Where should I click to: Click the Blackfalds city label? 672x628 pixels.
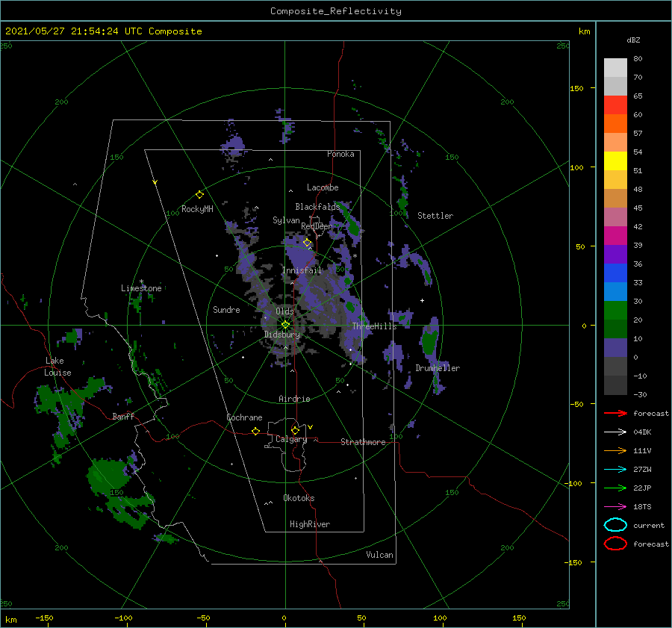pyautogui.click(x=317, y=207)
